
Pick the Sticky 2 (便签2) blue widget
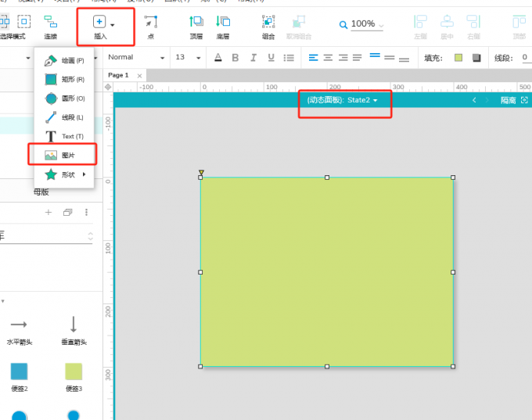tap(19, 378)
